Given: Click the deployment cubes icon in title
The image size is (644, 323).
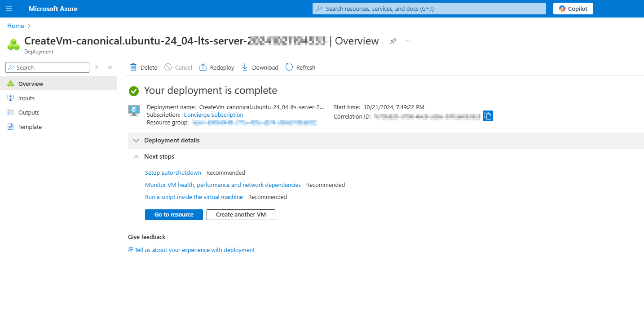Looking at the screenshot, I should pyautogui.click(x=13, y=44).
